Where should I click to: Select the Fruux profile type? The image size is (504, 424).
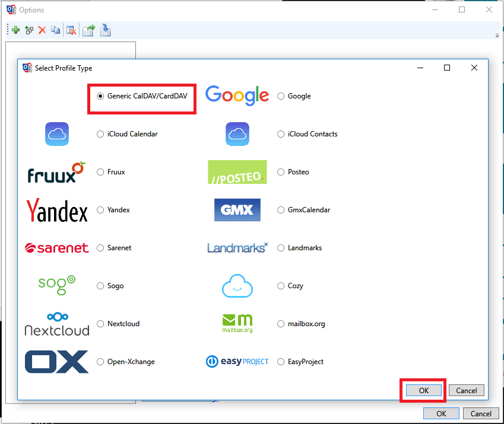[100, 172]
